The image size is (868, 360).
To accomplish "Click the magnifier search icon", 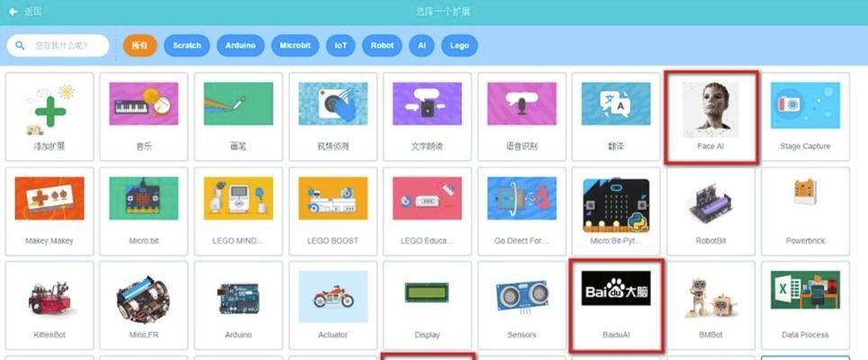I will click(21, 45).
